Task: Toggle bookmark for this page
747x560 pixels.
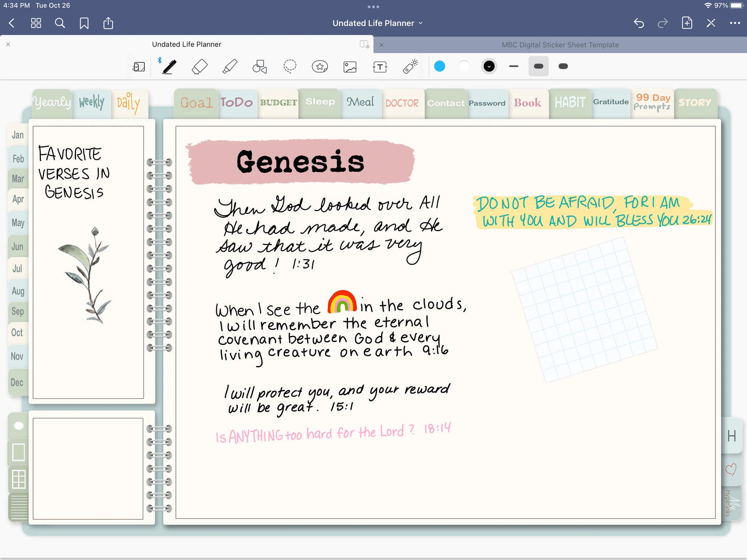Action: pyautogui.click(x=84, y=23)
